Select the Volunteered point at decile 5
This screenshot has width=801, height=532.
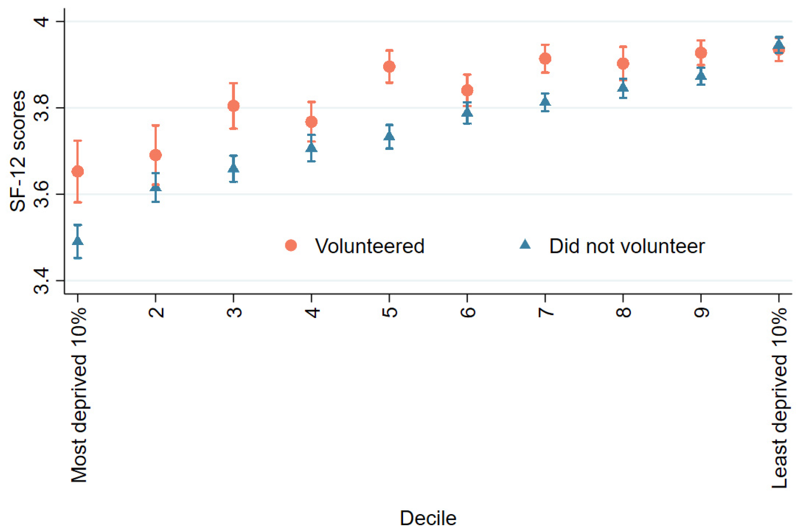coord(389,66)
